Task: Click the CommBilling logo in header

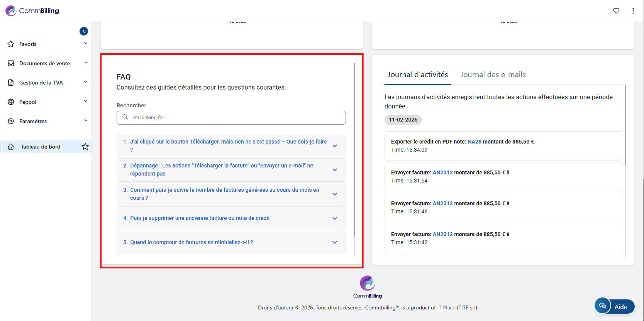Action: coord(32,11)
